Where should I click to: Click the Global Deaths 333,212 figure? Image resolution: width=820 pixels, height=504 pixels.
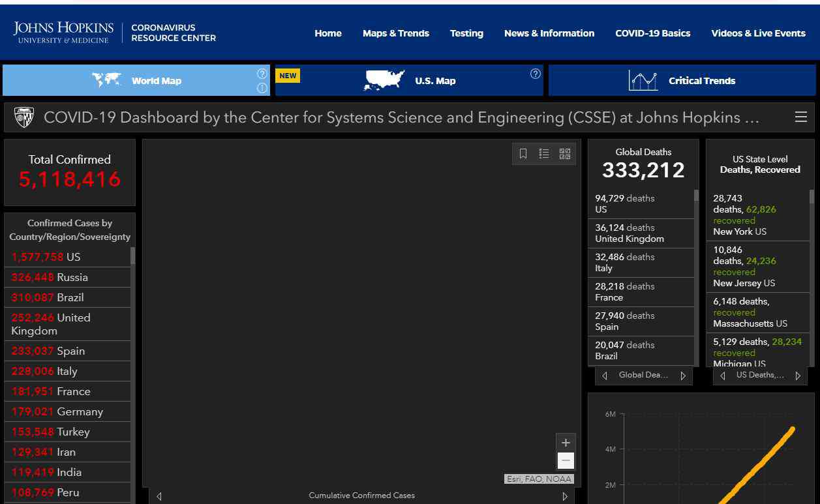[x=643, y=170]
